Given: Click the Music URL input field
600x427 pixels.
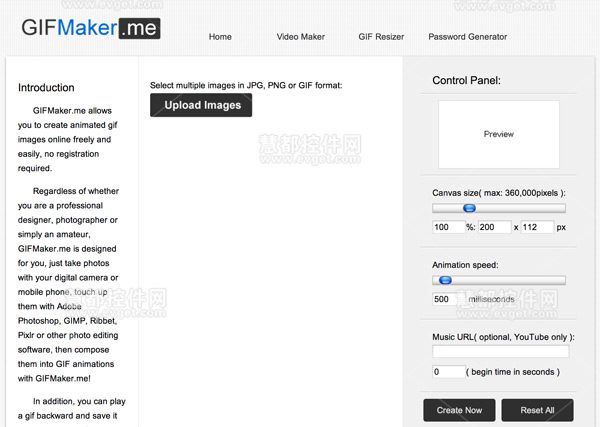Looking at the screenshot, I should (x=501, y=351).
